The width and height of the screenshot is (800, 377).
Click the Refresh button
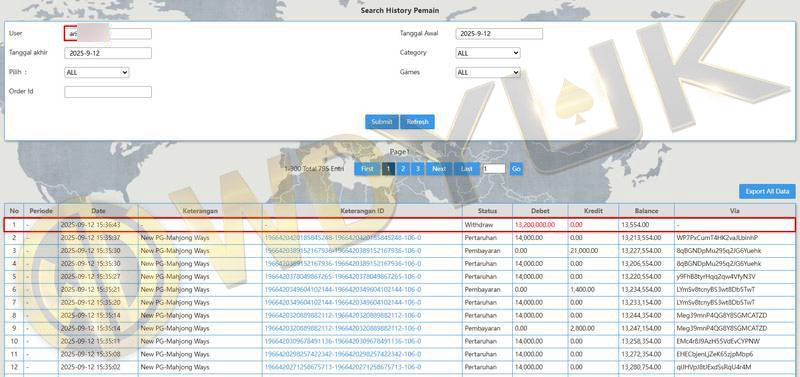417,122
